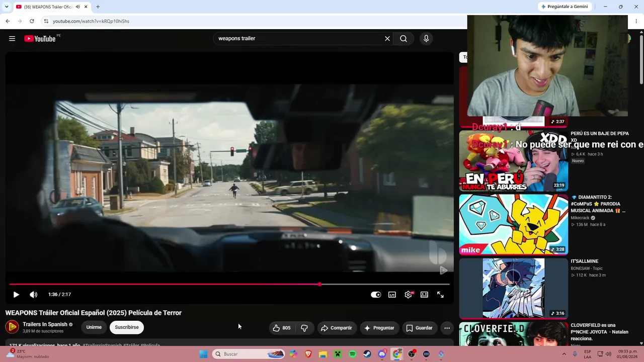Open a new browser tab

[98, 7]
